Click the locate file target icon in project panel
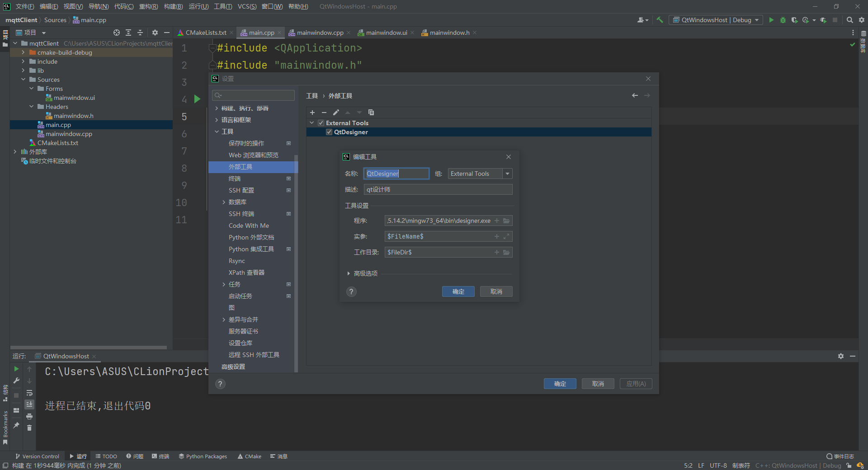Viewport: 868px width, 470px height. [x=117, y=33]
